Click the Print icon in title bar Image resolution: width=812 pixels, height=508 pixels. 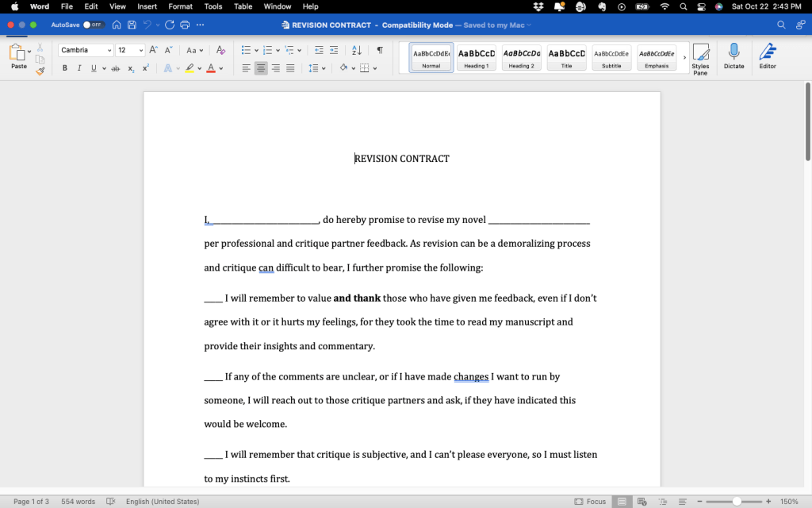(185, 25)
